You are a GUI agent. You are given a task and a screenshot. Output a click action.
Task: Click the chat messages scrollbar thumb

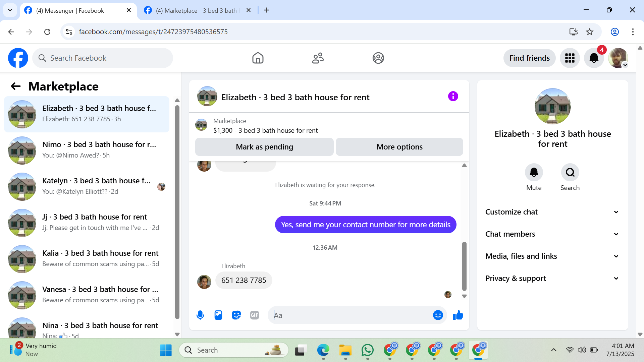pos(464,266)
